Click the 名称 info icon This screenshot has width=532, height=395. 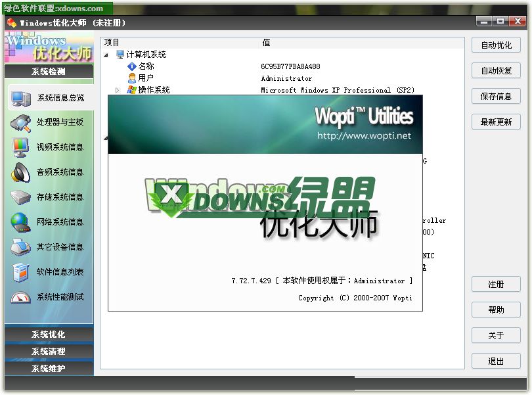[x=131, y=66]
